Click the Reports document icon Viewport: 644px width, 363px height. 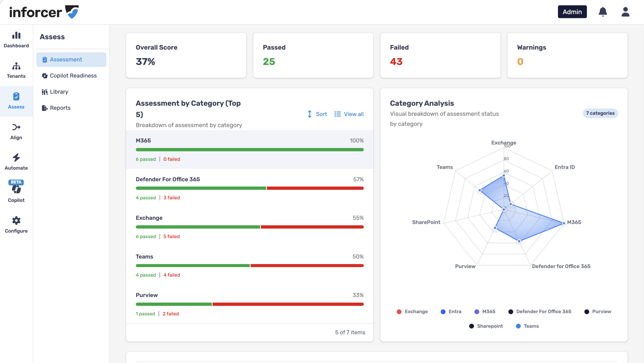[45, 108]
